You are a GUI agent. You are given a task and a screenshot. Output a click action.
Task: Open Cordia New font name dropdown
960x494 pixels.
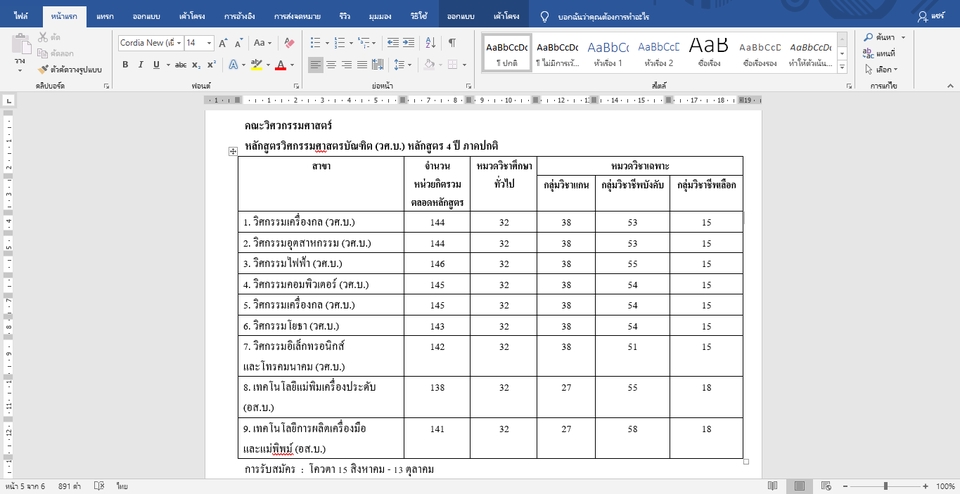point(179,43)
